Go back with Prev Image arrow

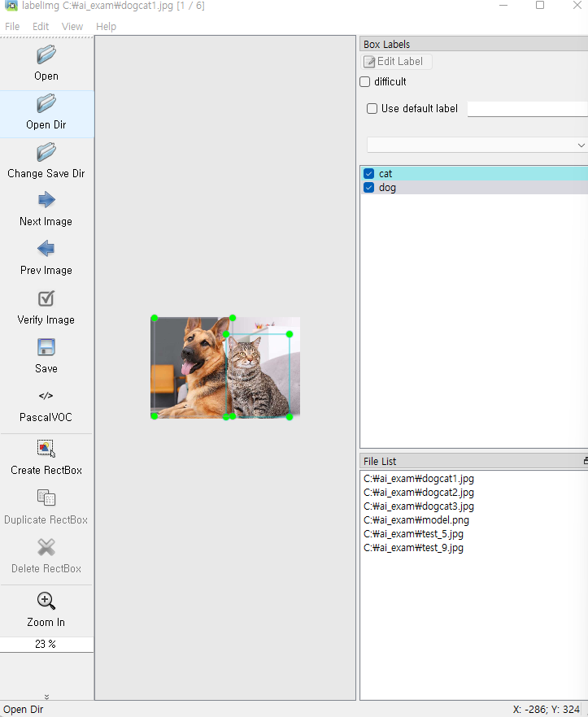tap(46, 249)
